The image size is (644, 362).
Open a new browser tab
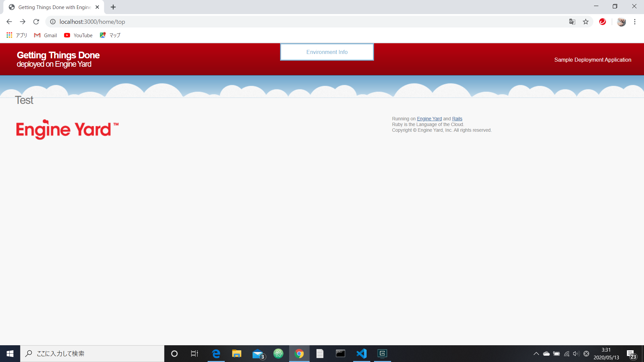[113, 7]
